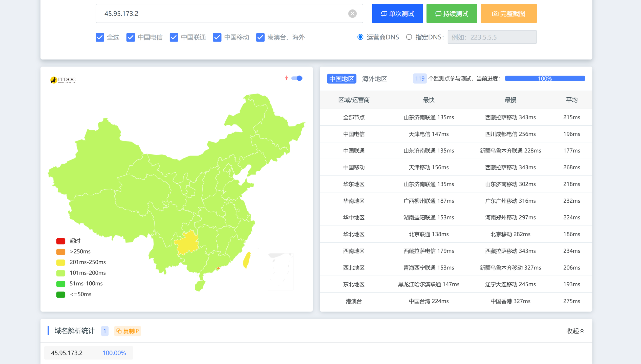
Task: Click the 域名解析统计 heading
Action: pos(75,331)
